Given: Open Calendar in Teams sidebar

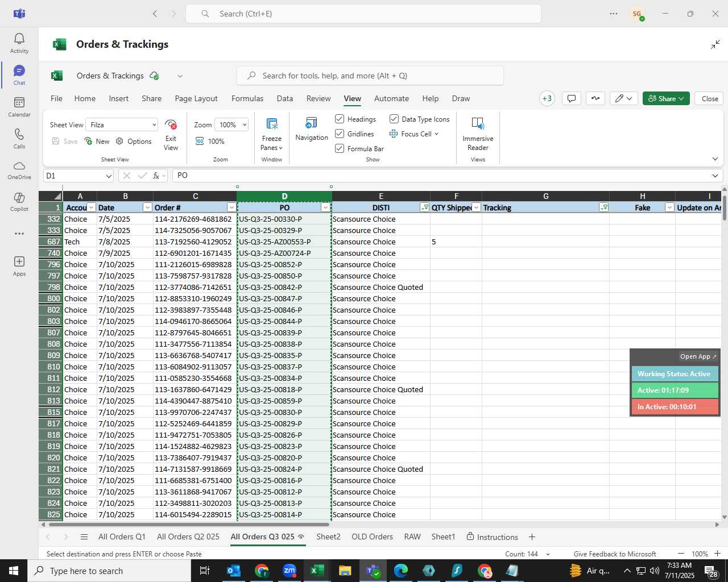Looking at the screenshot, I should pos(19,107).
